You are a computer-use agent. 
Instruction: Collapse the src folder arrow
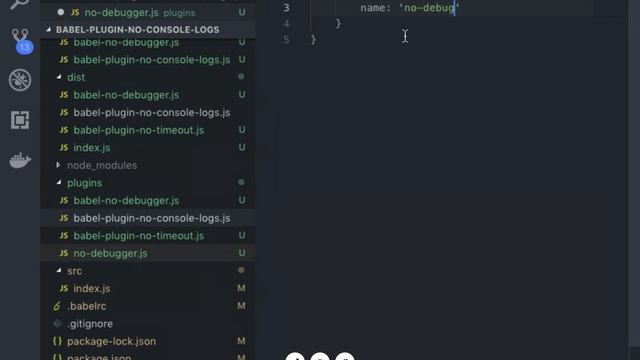pyautogui.click(x=59, y=270)
